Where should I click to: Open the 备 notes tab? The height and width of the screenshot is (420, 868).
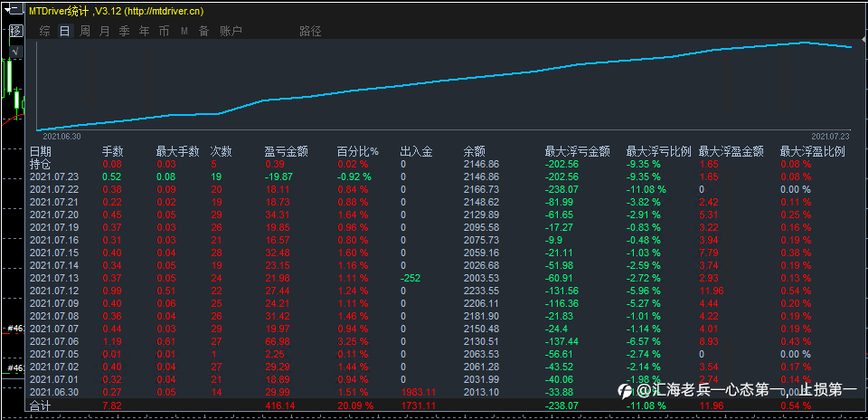203,31
